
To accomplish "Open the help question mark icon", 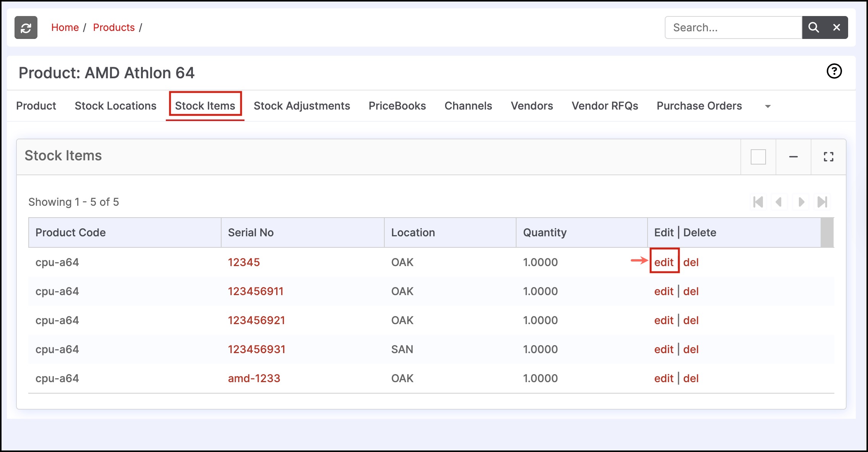I will coord(834,71).
